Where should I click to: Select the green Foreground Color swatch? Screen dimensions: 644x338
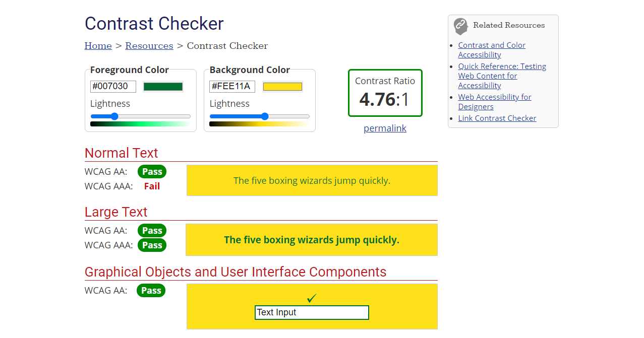click(162, 86)
